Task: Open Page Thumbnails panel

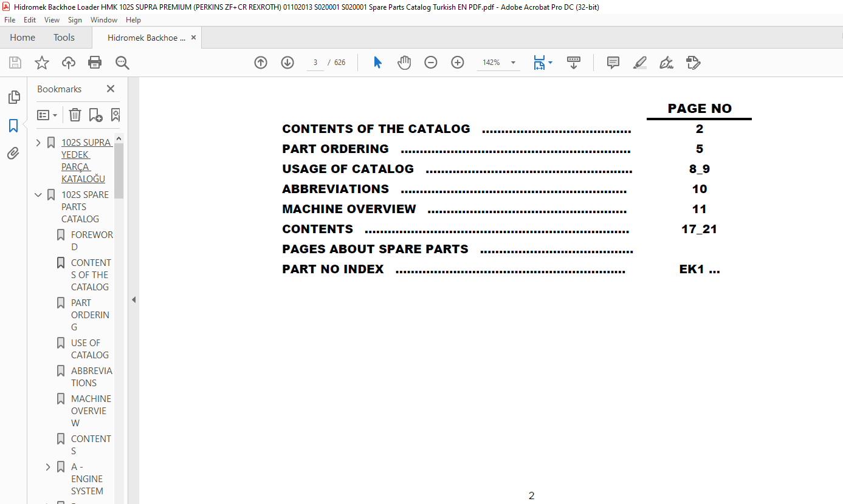Action: [x=13, y=97]
